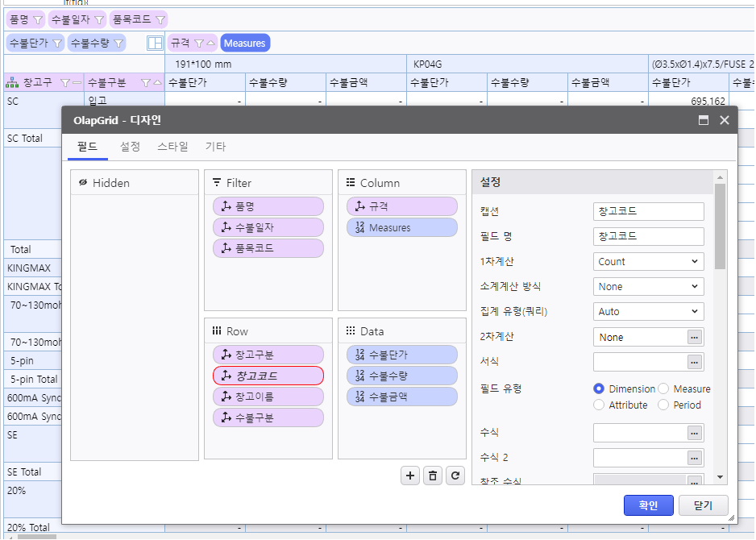Click filter icon on 품목코드 chip

tap(160, 20)
